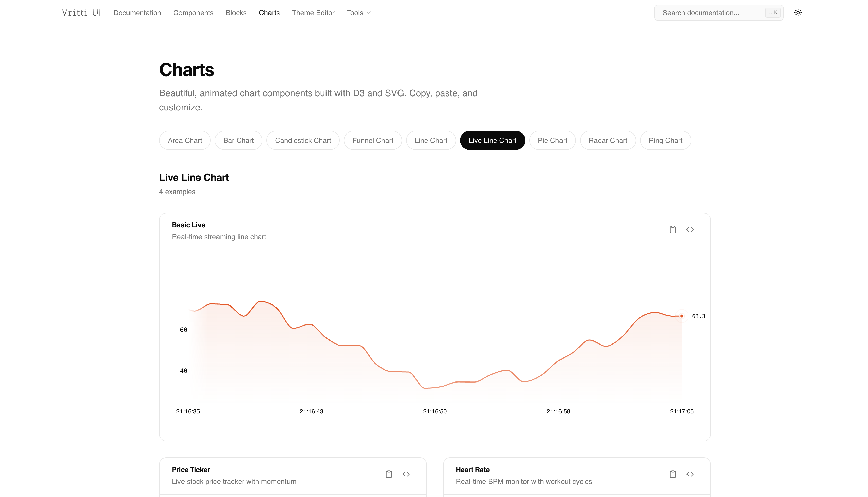Viewport: 868px width, 497px height.
Task: Click the Basic Live card title
Action: tap(189, 225)
